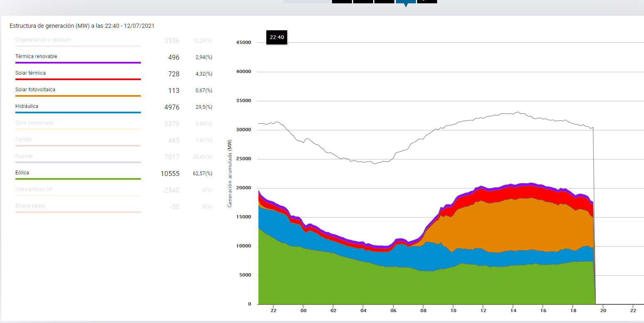
Task: Open the black tab right of blue tab
Action: (x=427, y=2)
